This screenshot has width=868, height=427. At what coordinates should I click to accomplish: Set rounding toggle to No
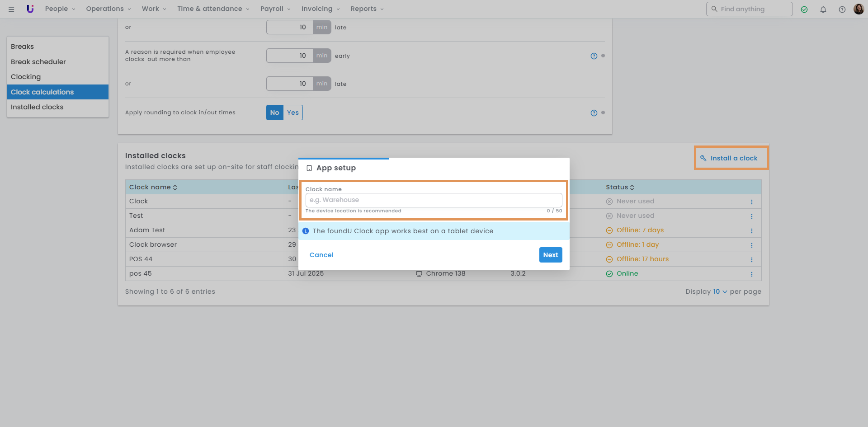274,113
